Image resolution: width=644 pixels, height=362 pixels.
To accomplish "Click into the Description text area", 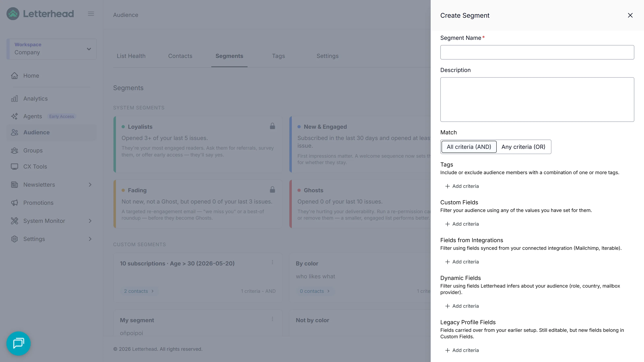I will coord(537,99).
